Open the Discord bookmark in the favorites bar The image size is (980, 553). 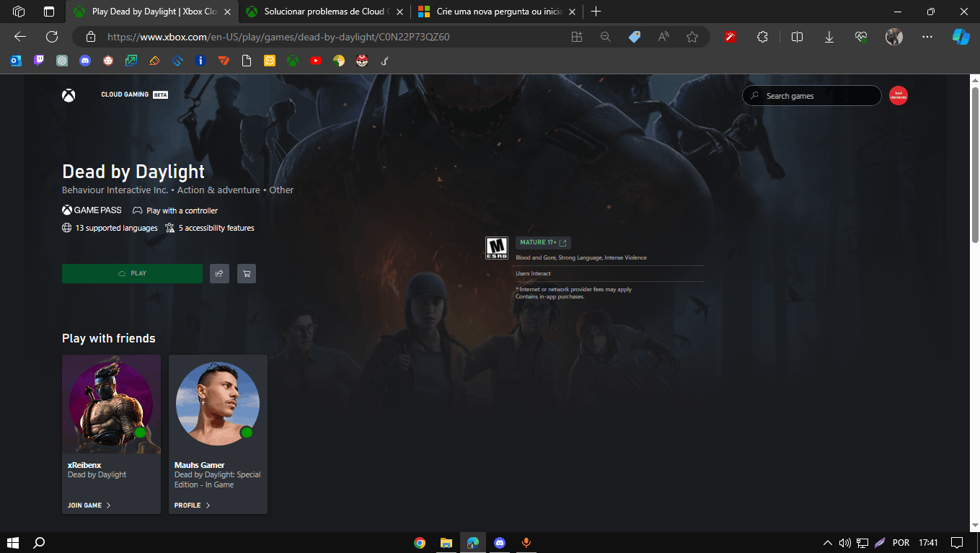pyautogui.click(x=85, y=61)
